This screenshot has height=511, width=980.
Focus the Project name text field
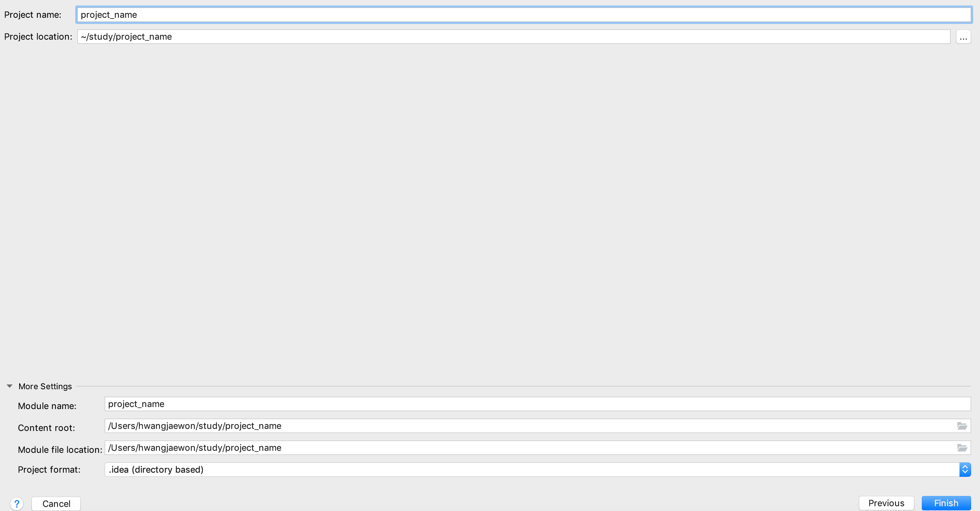[x=524, y=15]
